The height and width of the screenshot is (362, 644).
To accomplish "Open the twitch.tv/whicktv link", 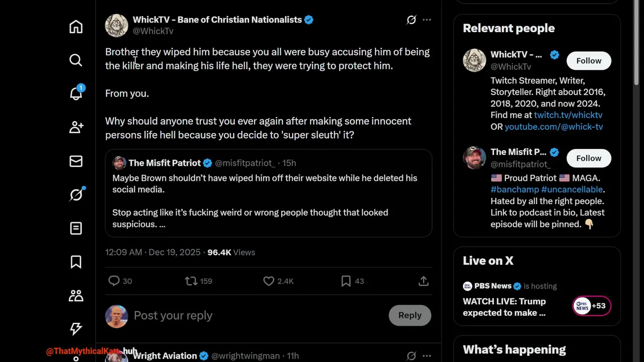I will point(568,115).
